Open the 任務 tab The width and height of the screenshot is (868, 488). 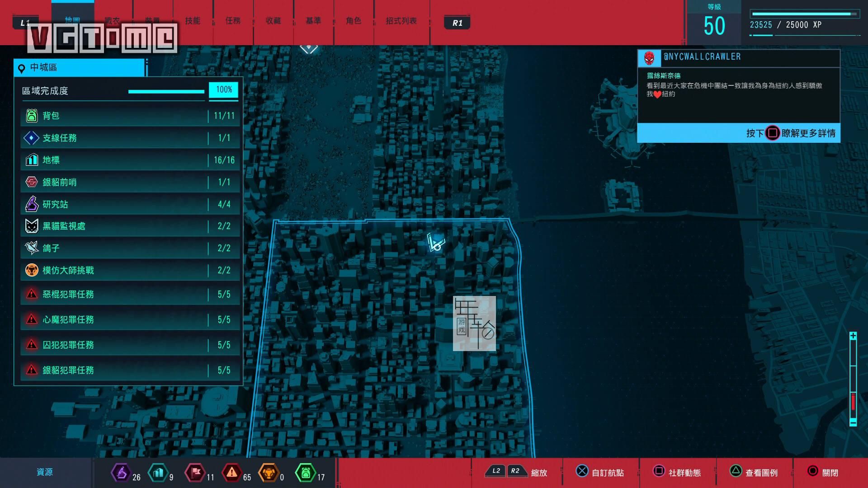point(233,21)
